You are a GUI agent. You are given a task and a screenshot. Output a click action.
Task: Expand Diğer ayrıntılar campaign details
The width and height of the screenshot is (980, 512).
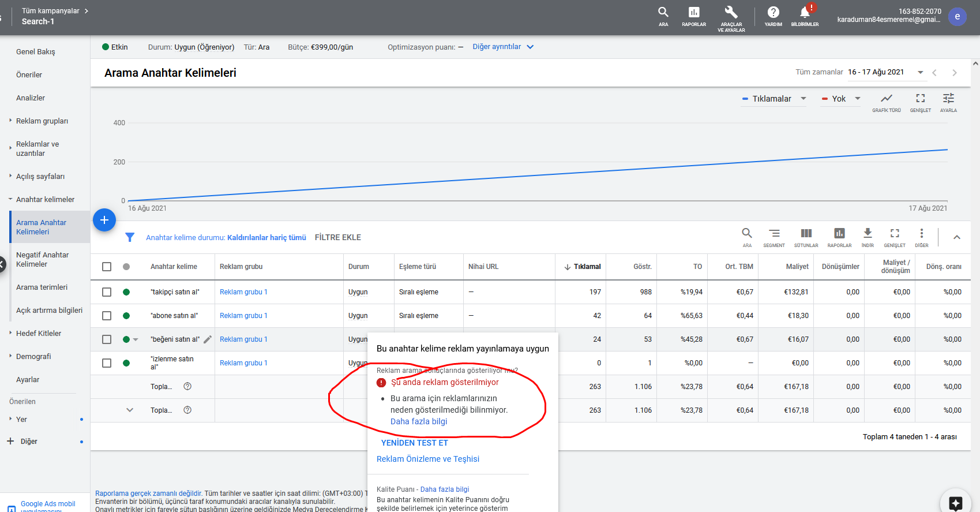(x=503, y=47)
